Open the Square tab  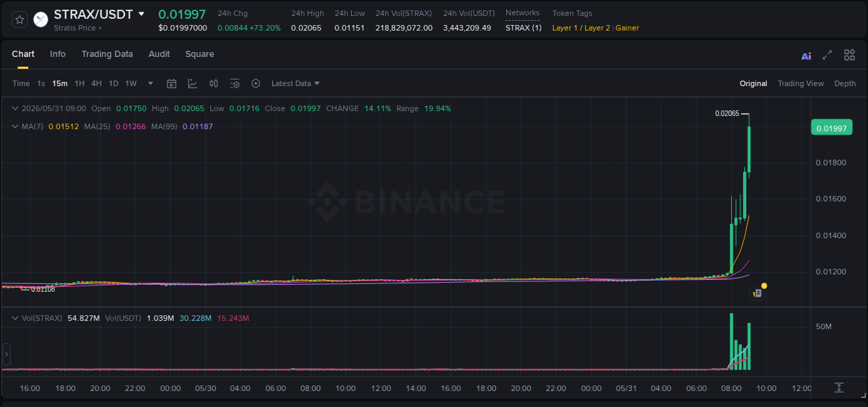(x=199, y=54)
